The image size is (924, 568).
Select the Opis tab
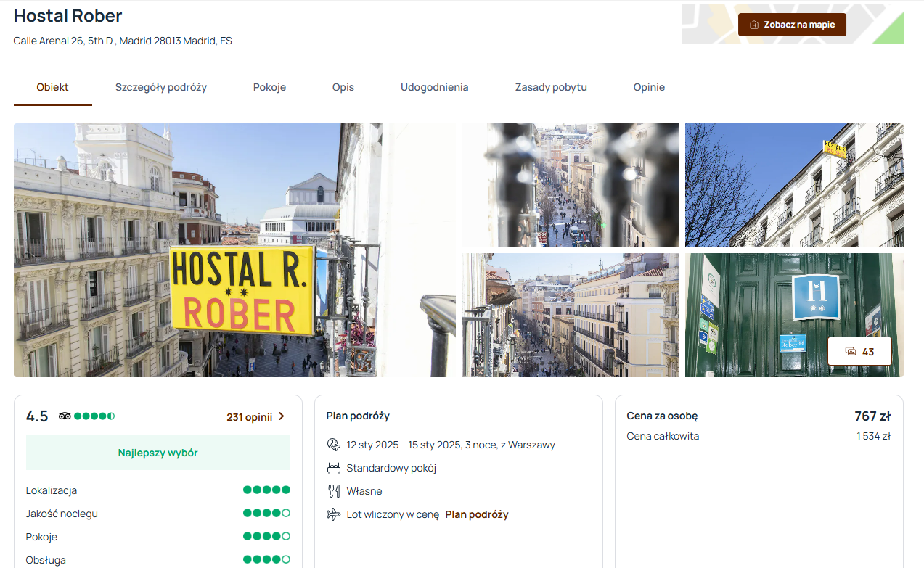[x=343, y=87]
